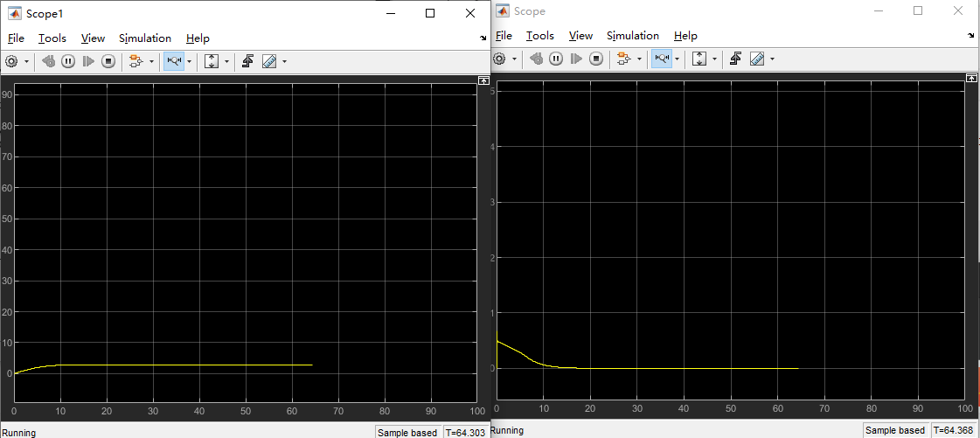Open Help menu in Scope window
Viewport: 980px width, 438px height.
click(685, 36)
